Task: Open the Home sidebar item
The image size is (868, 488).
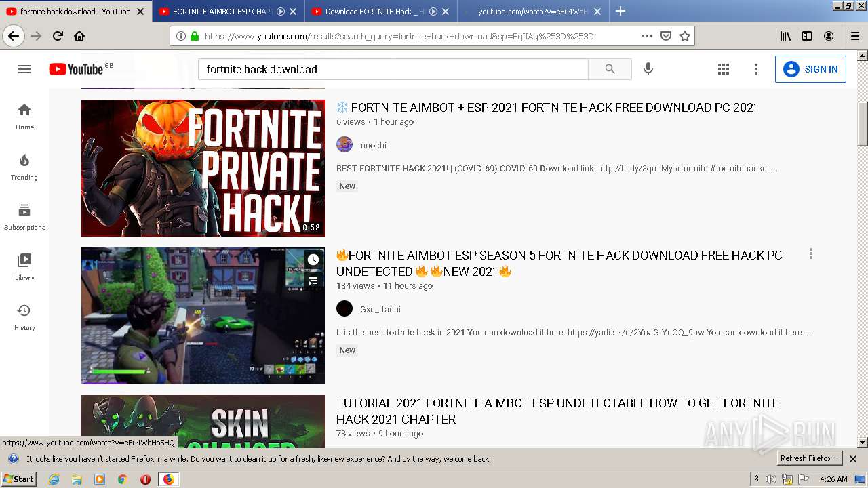Action: [24, 117]
